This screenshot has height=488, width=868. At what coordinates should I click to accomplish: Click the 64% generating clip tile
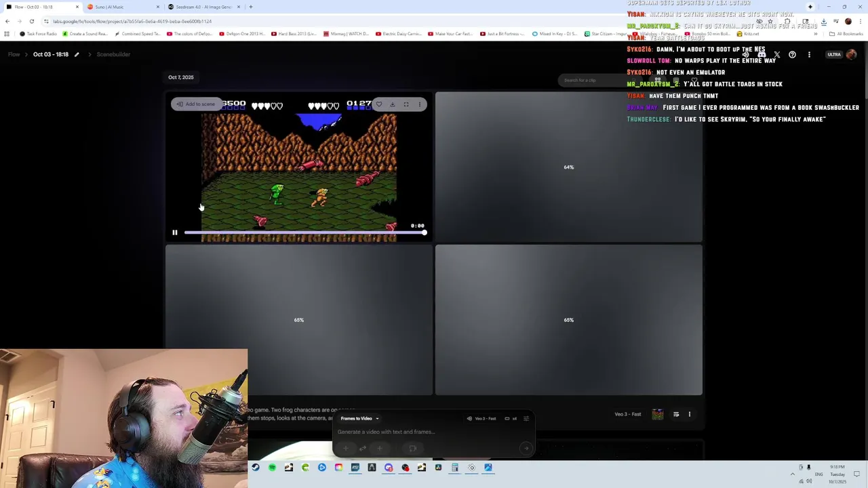568,167
